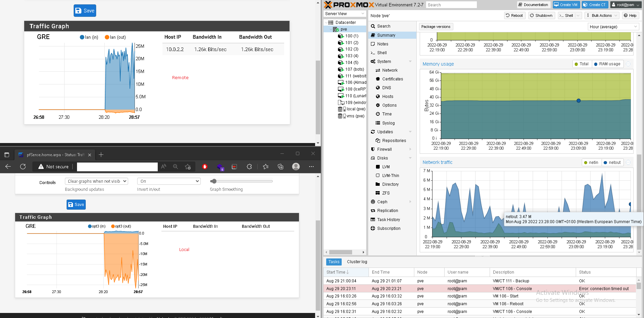This screenshot has width=644, height=318.
Task: Open the node Shell menu item
Action: tap(392, 53)
